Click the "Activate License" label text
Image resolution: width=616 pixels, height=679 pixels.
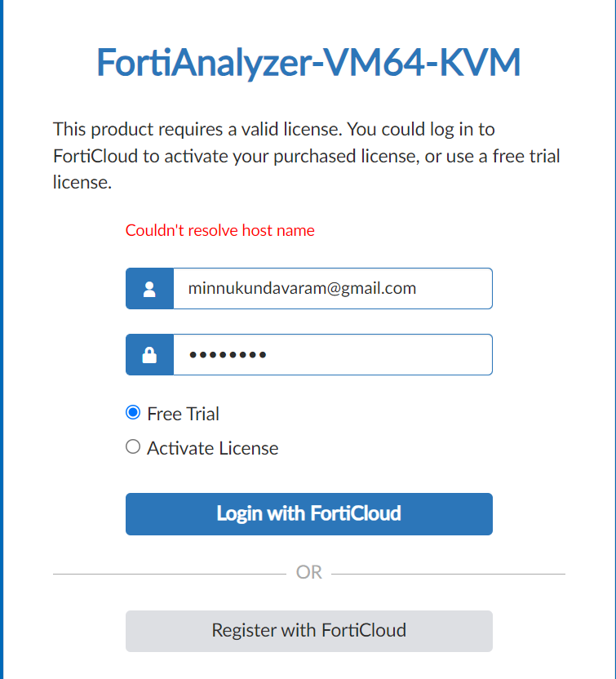[212, 448]
